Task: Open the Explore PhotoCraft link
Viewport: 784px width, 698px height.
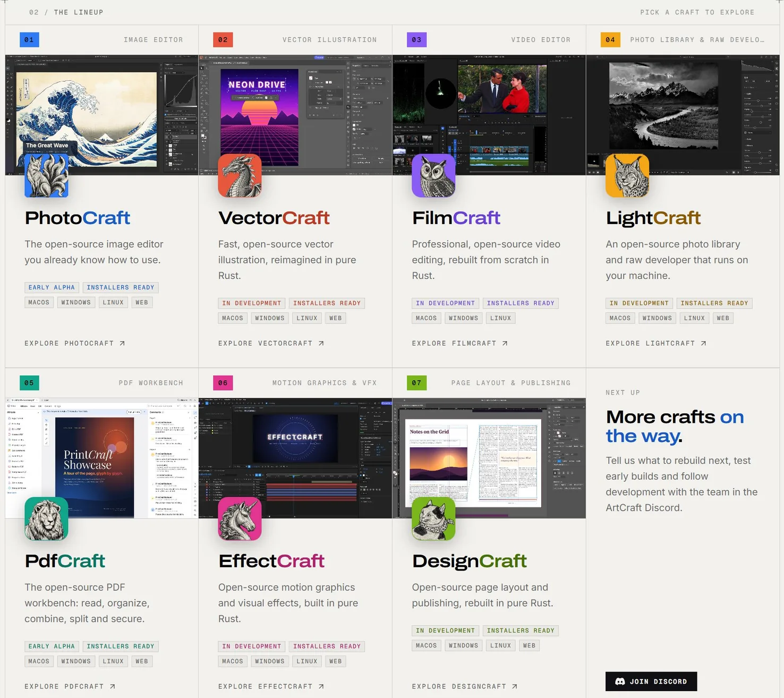Action: click(75, 344)
